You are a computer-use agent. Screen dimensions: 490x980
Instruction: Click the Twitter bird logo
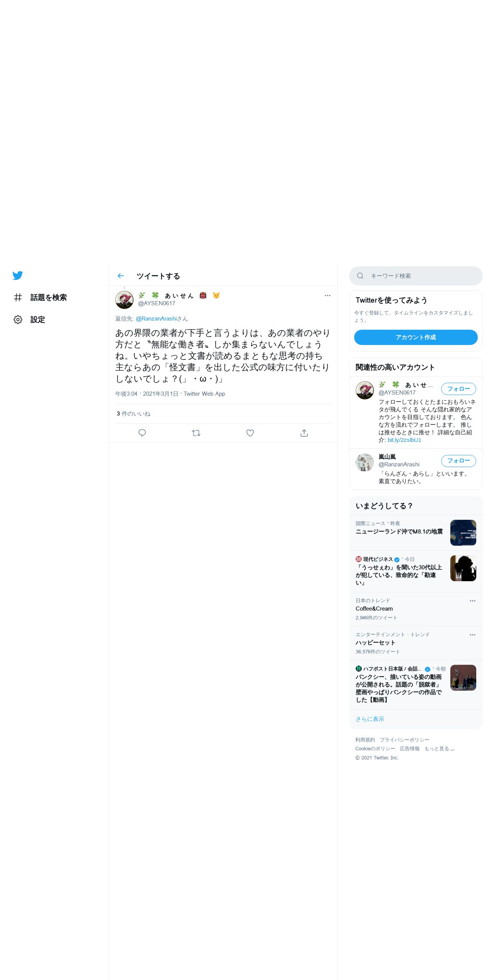click(x=18, y=276)
